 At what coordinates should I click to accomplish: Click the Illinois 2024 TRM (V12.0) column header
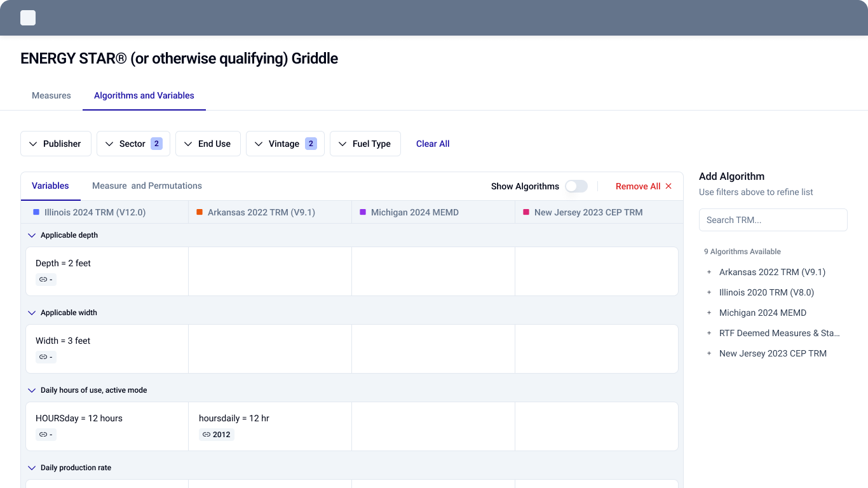pos(105,212)
